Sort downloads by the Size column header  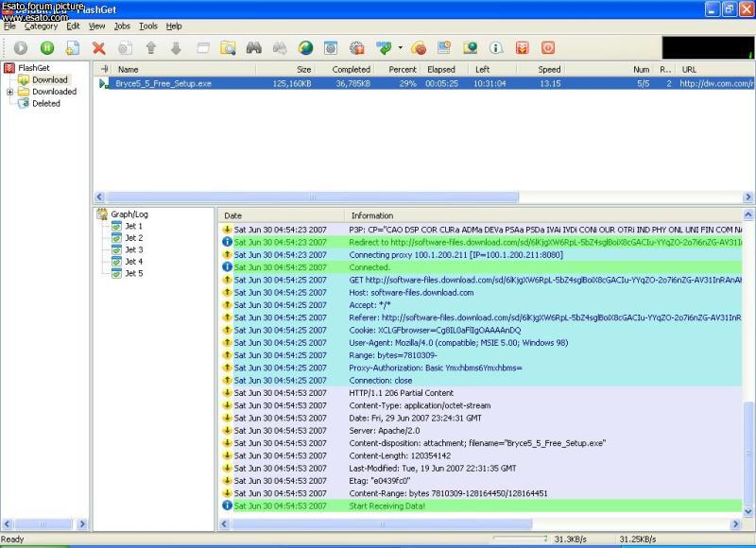[286, 69]
